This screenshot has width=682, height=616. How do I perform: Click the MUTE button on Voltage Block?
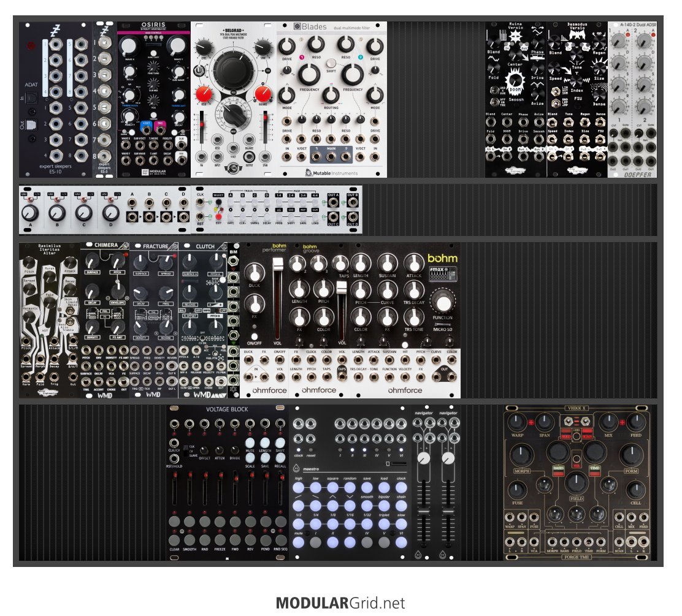pyautogui.click(x=250, y=443)
